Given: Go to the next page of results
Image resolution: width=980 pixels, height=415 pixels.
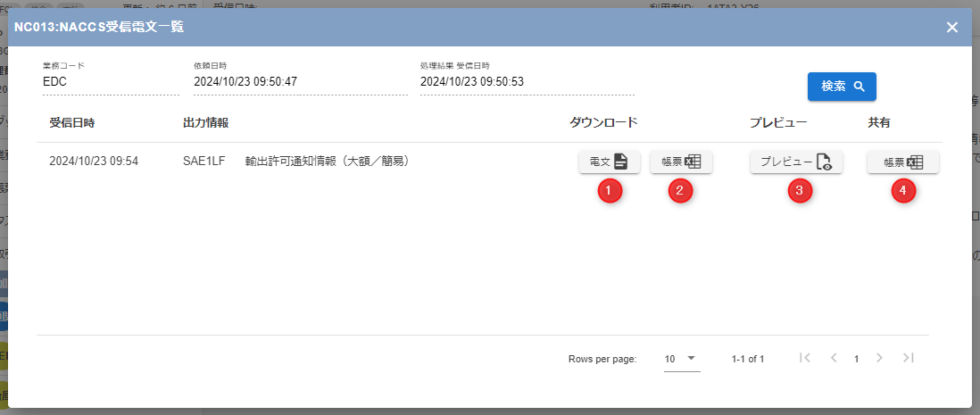Looking at the screenshot, I should (879, 359).
